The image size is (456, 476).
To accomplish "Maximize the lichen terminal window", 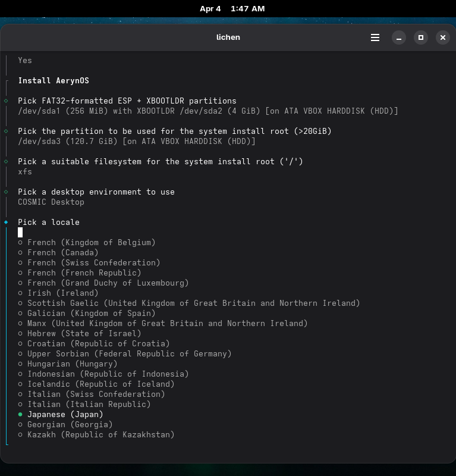I will [x=421, y=37].
